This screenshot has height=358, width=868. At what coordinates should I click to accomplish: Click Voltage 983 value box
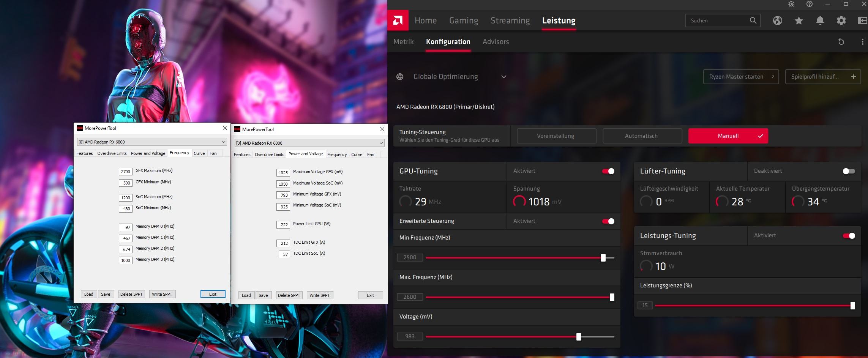410,337
